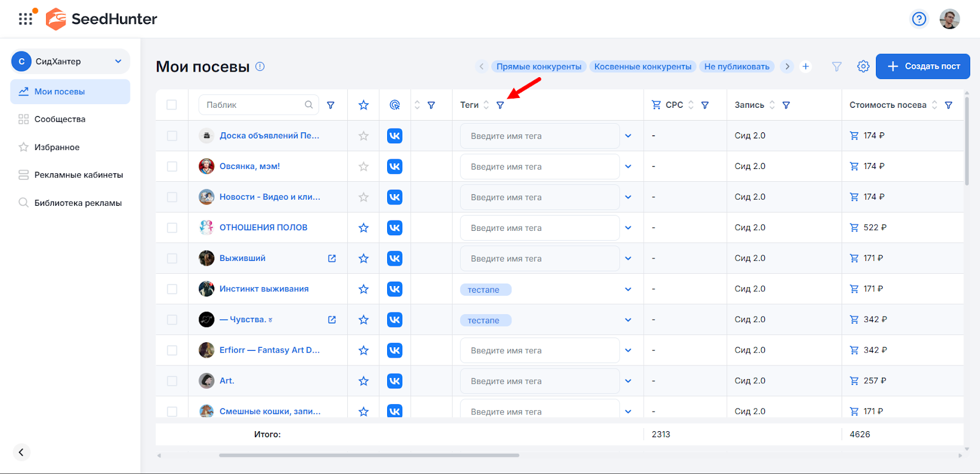This screenshot has width=980, height=474.
Task: Open the apps grid menu icon
Action: click(25, 19)
